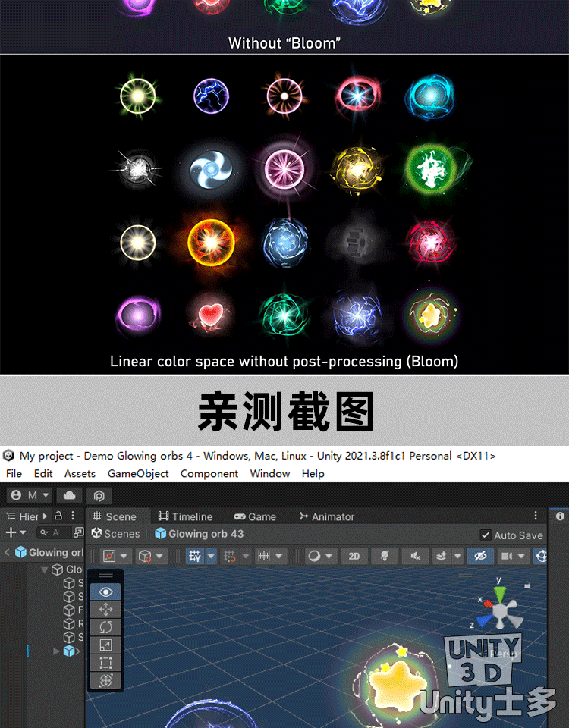Open the account dropdown in toolbar
Viewport: 569px width, 728px height.
pos(30,495)
